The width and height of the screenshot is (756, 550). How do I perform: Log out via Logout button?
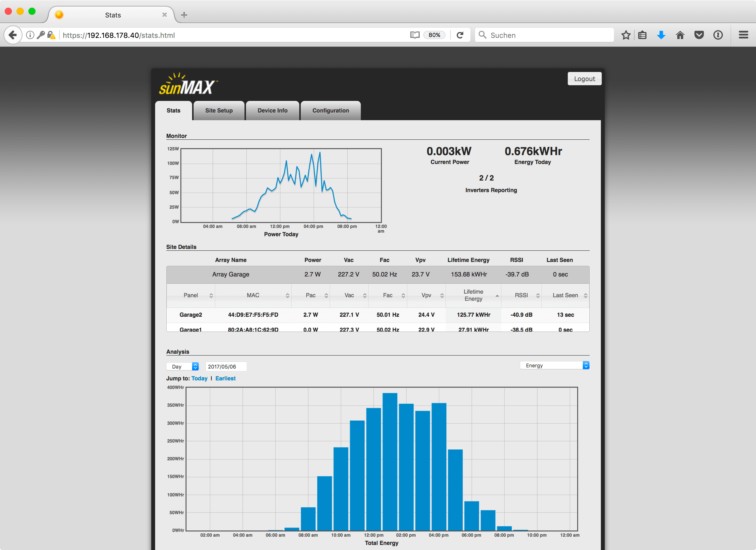(584, 79)
